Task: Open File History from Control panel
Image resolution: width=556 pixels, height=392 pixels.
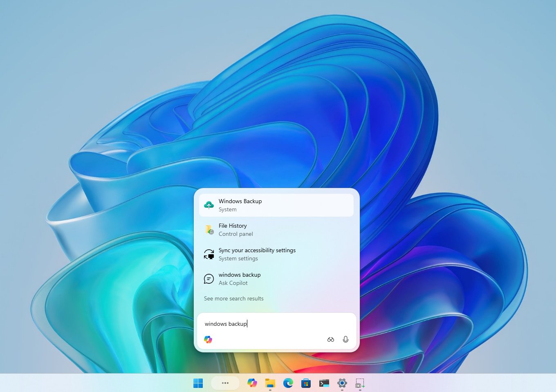Action: tap(276, 230)
